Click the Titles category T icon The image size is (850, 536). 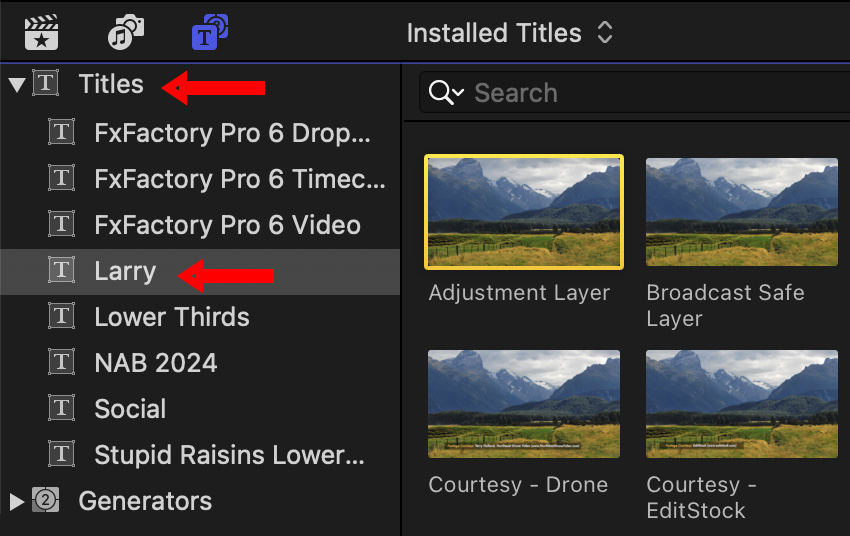click(46, 84)
